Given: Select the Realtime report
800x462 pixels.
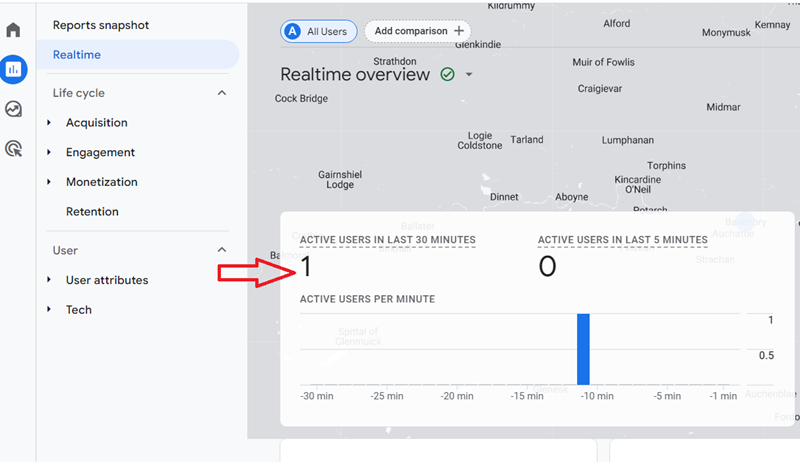Looking at the screenshot, I should [137, 55].
